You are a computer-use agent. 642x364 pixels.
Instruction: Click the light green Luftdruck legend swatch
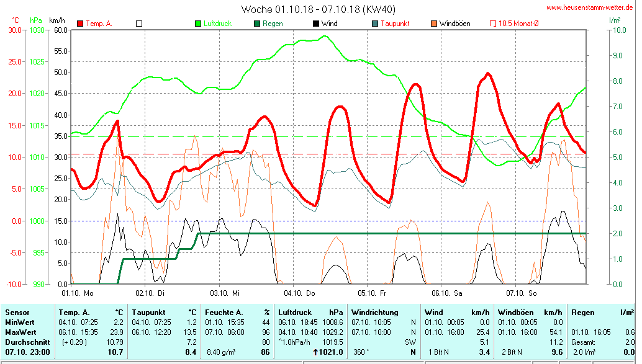199,24
